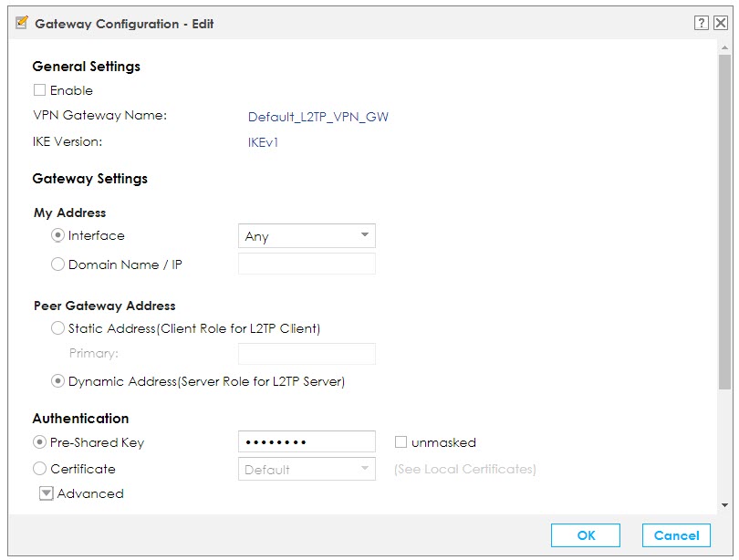The height and width of the screenshot is (560, 739).
Task: Choose Static Address peer gateway option
Action: (58, 328)
